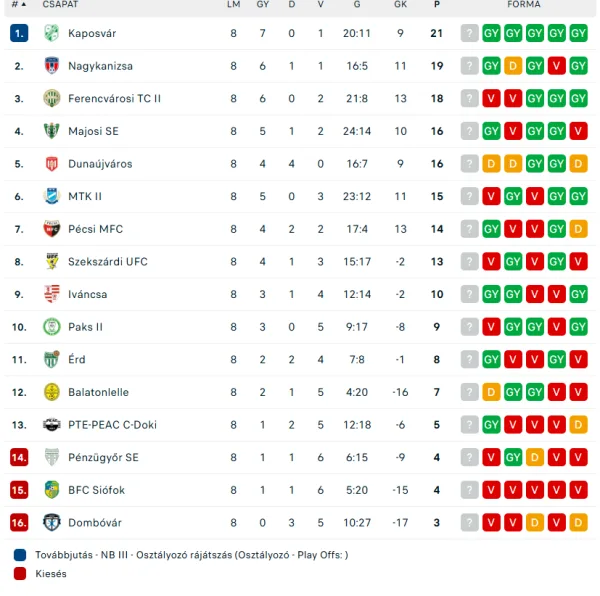Image resolution: width=600 pixels, height=596 pixels.
Task: Click the MTK II club crest
Action: click(51, 196)
